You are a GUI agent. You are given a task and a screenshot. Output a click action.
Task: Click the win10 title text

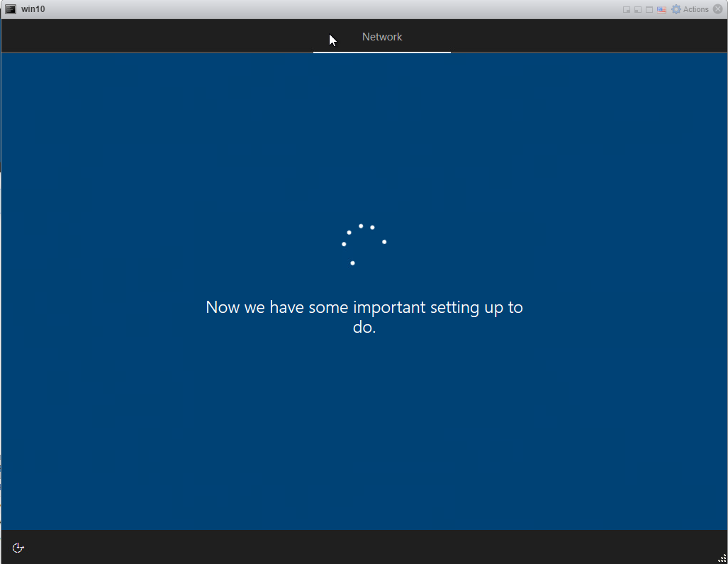(x=33, y=9)
